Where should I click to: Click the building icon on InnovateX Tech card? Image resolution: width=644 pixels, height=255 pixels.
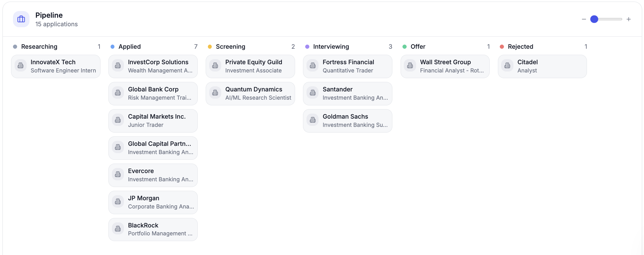click(21, 66)
